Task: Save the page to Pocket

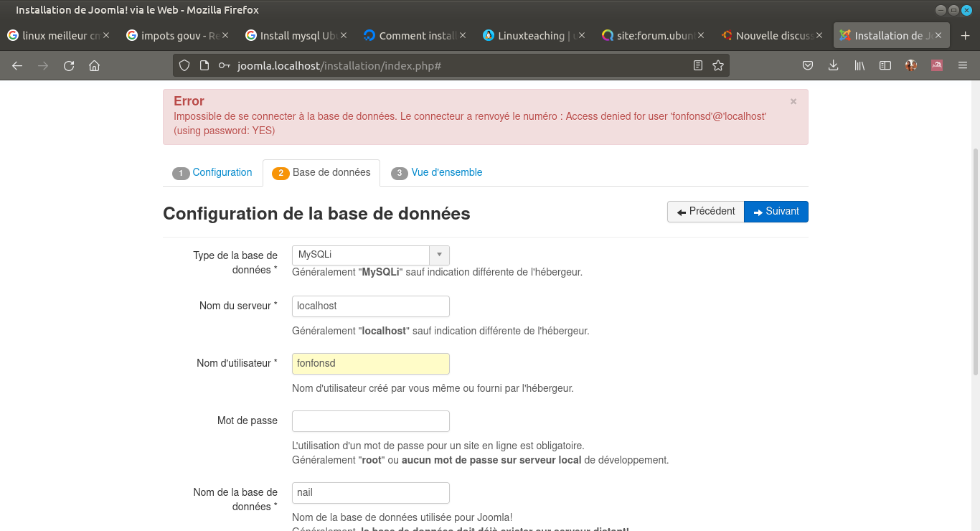Action: (x=807, y=65)
